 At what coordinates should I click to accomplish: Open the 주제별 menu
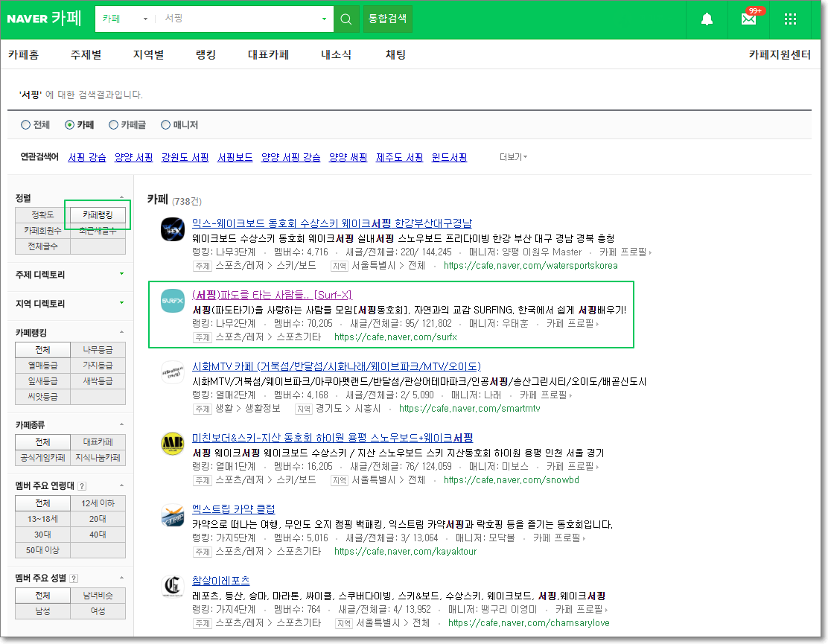pyautogui.click(x=86, y=54)
